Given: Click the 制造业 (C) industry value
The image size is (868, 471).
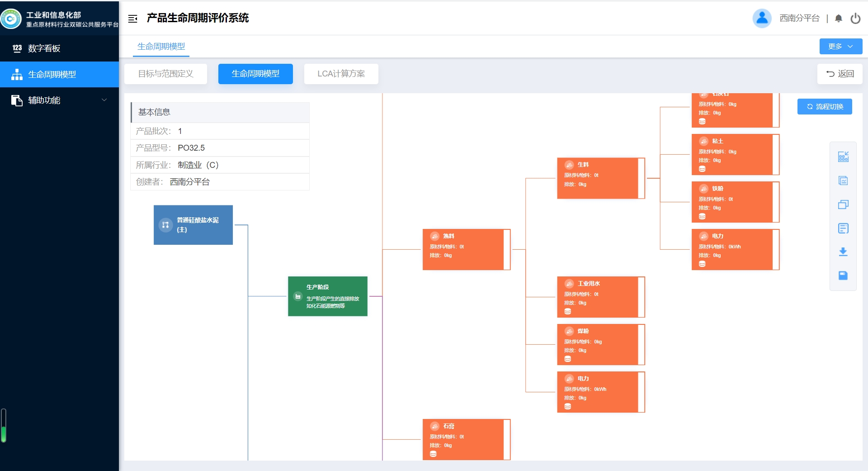Looking at the screenshot, I should [198, 165].
